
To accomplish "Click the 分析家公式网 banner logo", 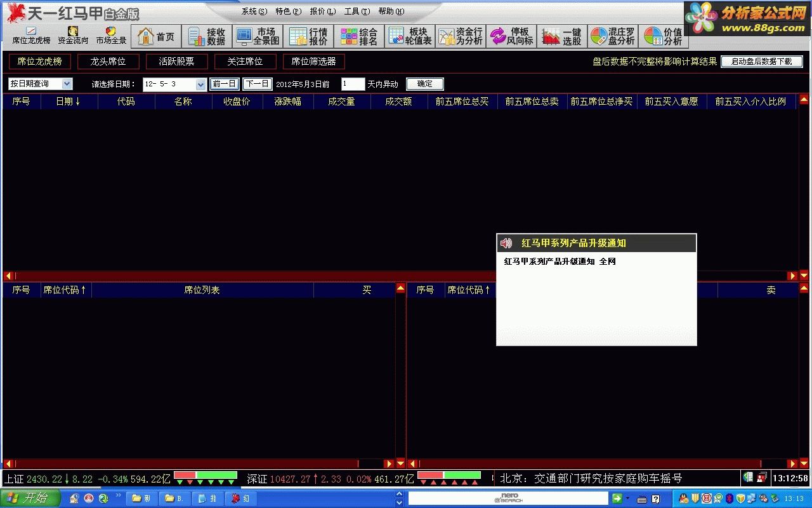I will tap(747, 19).
